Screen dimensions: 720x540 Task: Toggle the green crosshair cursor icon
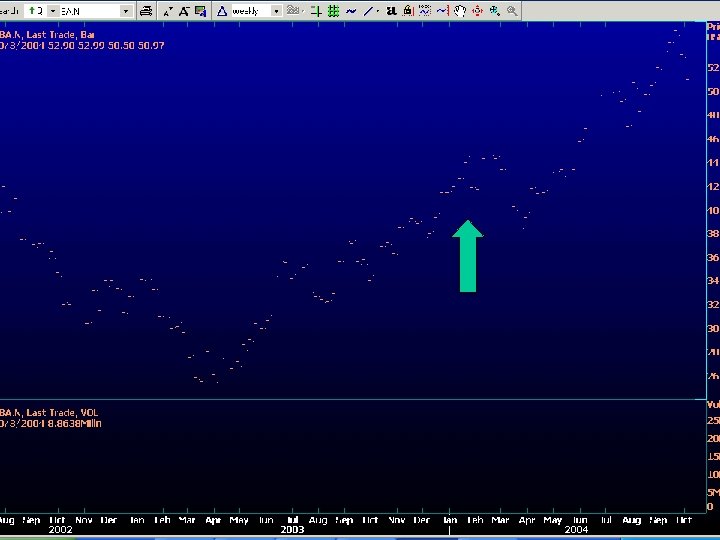pyautogui.click(x=316, y=11)
